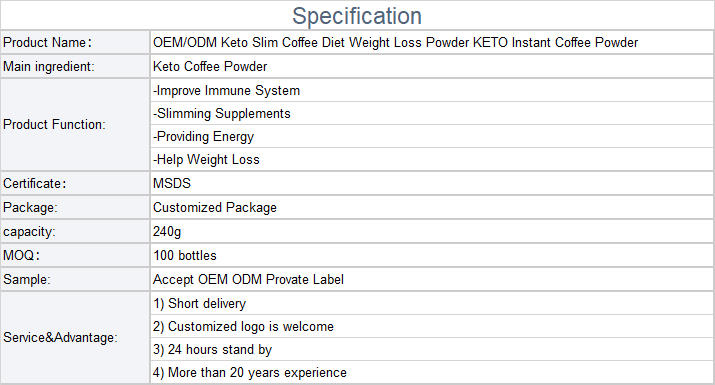
Task: Click the Service&Advantage label cell
Action: (x=75, y=338)
